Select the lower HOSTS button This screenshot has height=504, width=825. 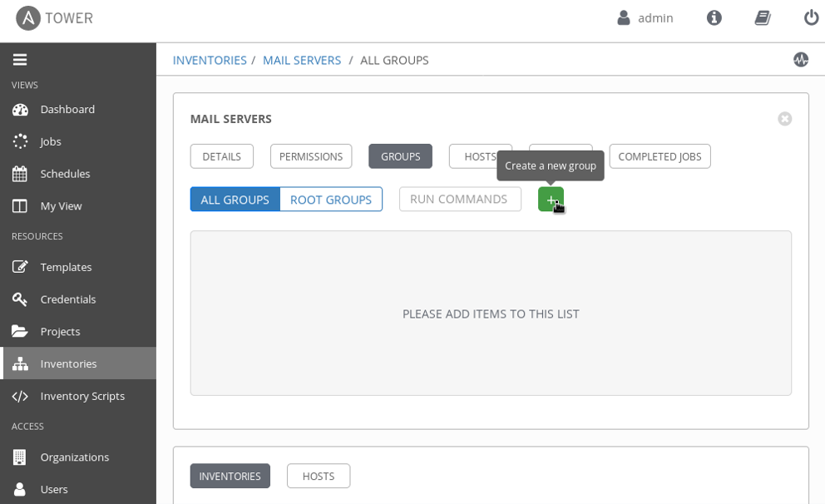[319, 476]
